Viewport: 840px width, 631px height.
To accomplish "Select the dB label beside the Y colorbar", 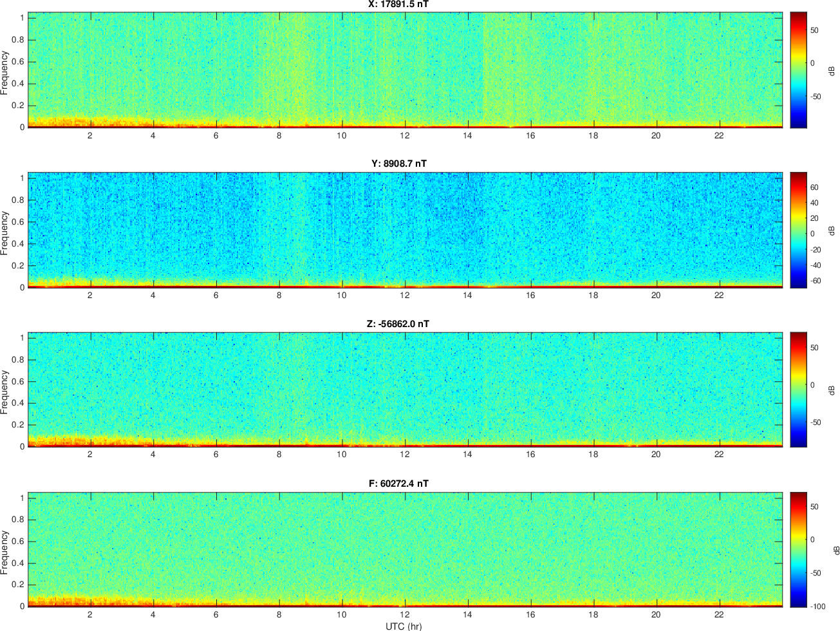I will pyautogui.click(x=831, y=230).
